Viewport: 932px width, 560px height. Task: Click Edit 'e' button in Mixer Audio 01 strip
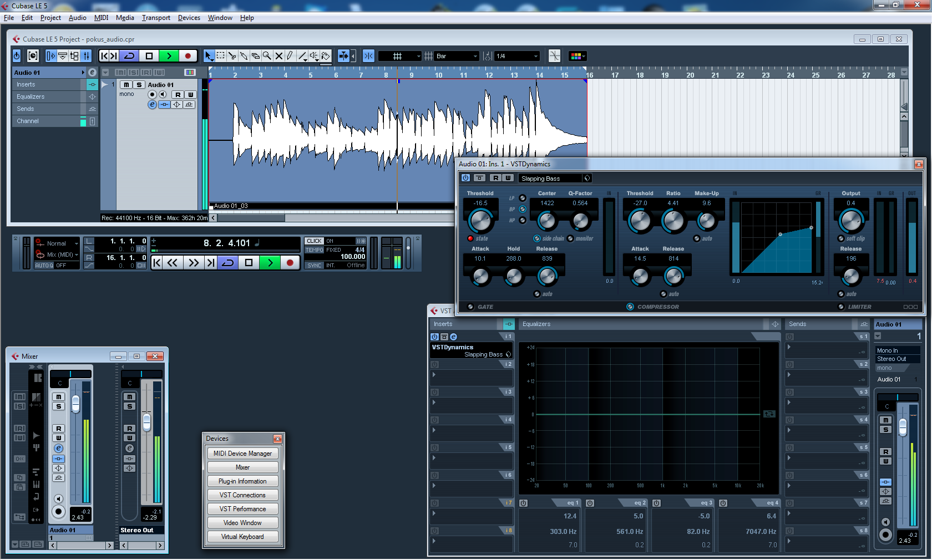point(58,448)
